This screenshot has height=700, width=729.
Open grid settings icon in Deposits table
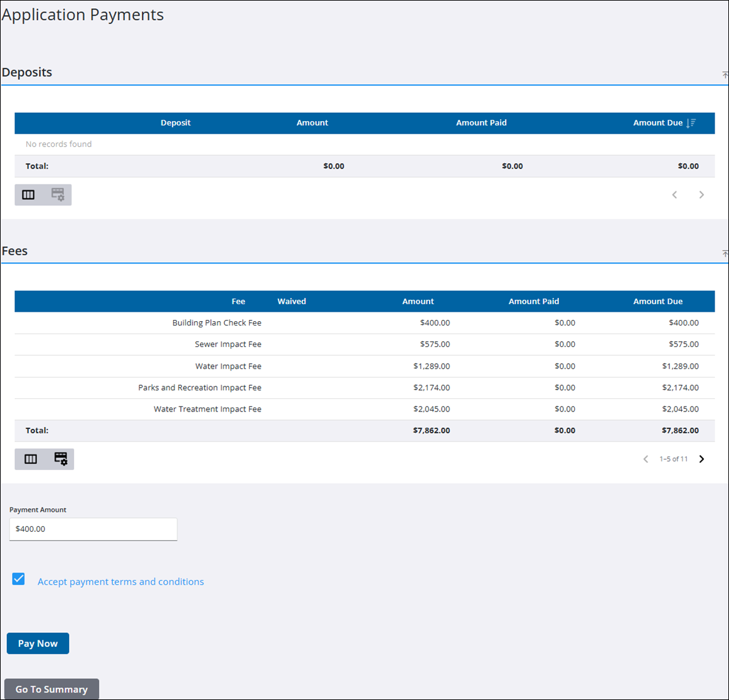58,194
